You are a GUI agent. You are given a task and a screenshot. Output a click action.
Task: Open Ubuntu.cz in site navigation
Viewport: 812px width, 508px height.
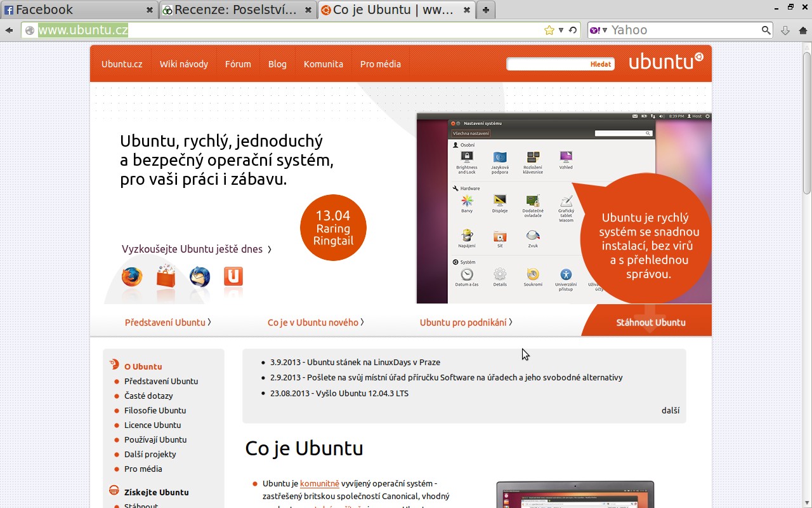coord(122,64)
